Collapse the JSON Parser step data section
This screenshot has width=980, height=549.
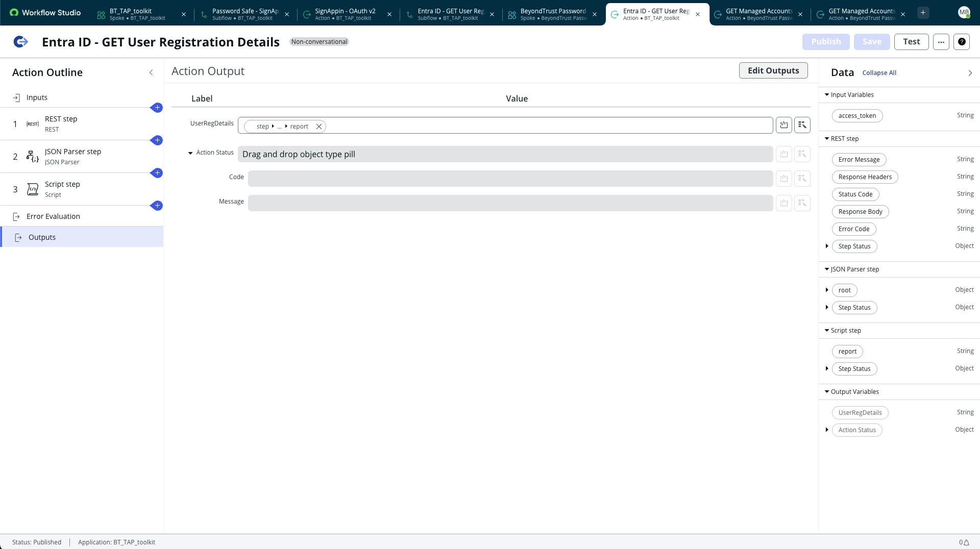[827, 269]
